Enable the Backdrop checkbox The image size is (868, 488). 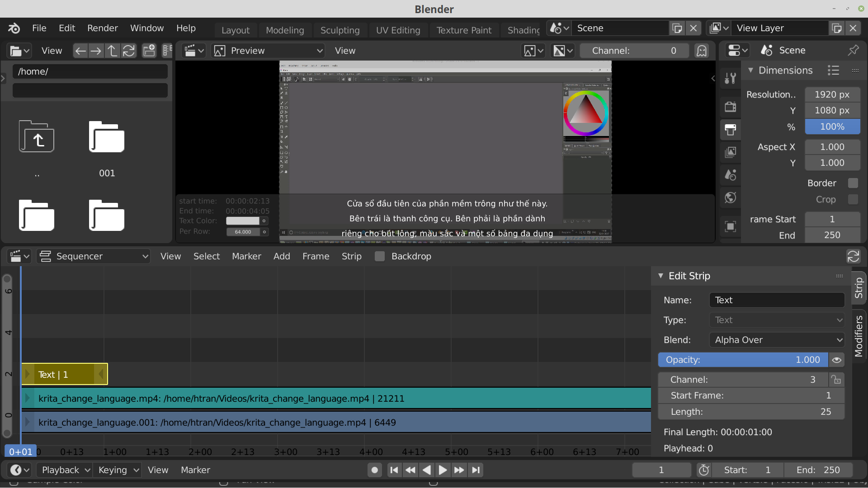pyautogui.click(x=380, y=256)
